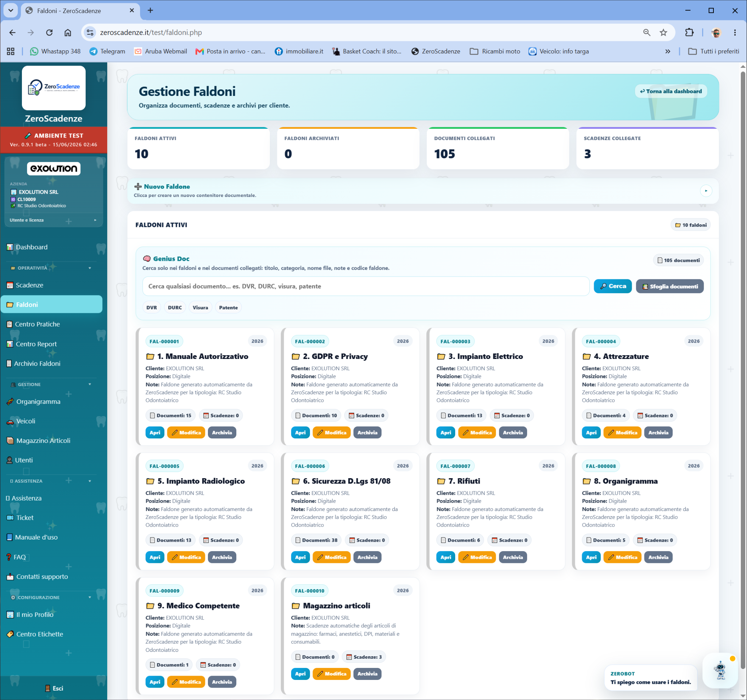
Task: Expand the Nuovo Faldone section arrow
Action: pyautogui.click(x=706, y=191)
